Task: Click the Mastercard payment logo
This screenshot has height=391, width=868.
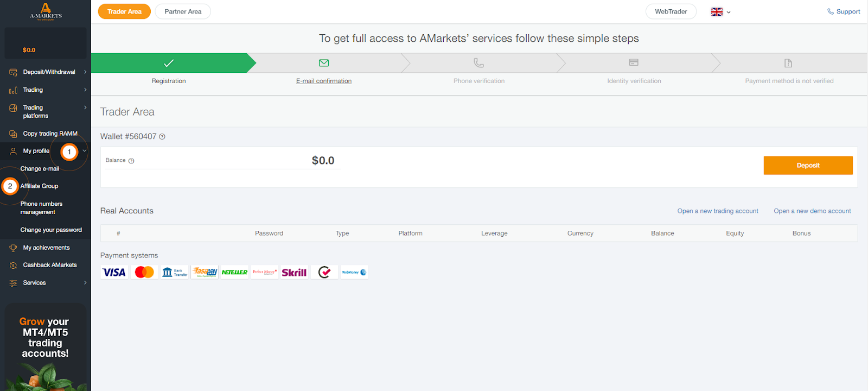Action: point(144,272)
